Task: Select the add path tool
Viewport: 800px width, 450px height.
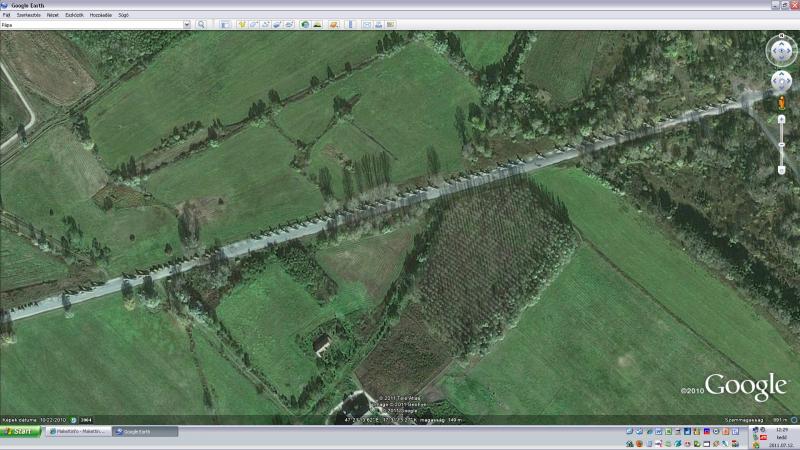Action: pyautogui.click(x=265, y=24)
